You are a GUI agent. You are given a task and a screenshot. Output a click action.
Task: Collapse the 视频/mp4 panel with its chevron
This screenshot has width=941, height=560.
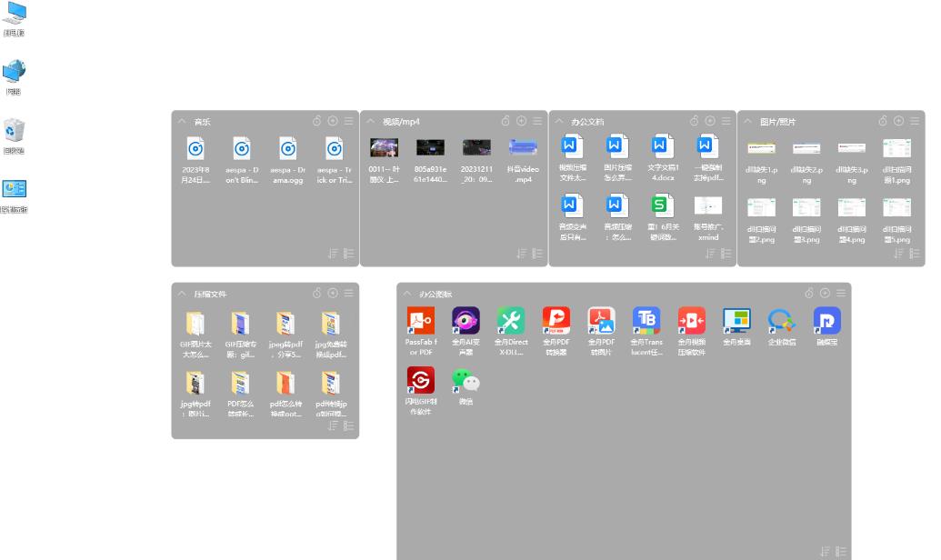coord(370,121)
